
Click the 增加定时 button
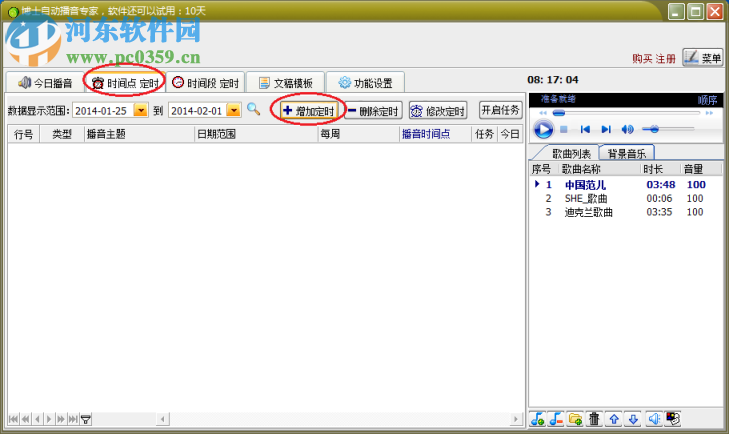[x=309, y=111]
